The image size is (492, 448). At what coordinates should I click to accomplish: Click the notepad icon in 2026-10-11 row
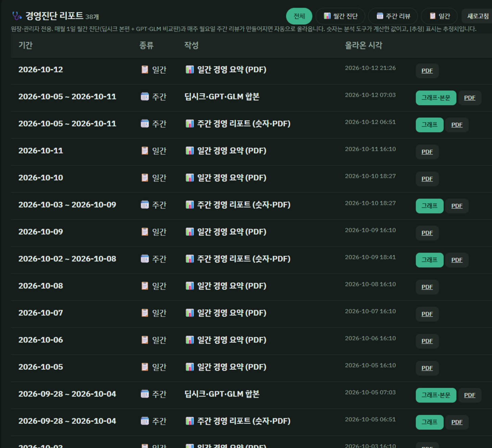tap(145, 151)
